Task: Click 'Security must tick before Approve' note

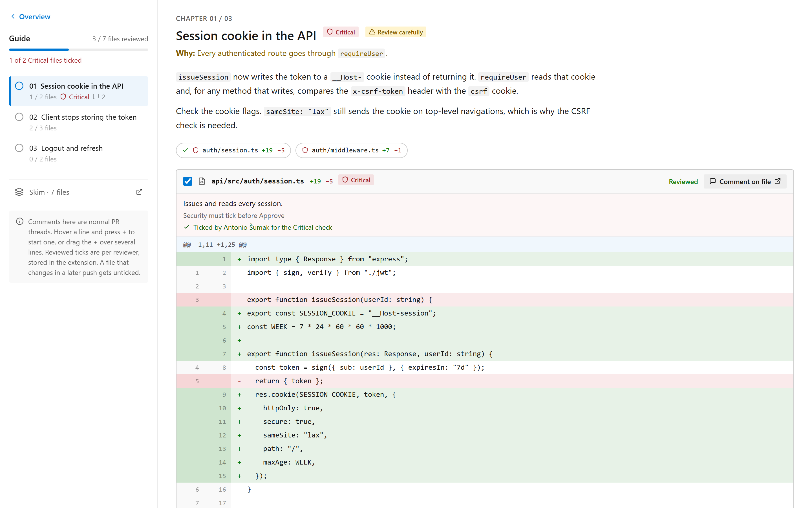Action: click(x=234, y=216)
